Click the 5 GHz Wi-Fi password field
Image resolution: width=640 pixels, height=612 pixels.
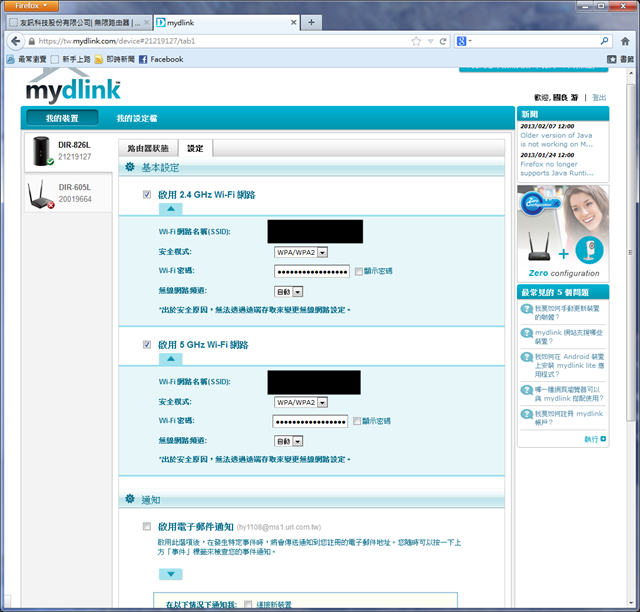point(310,421)
